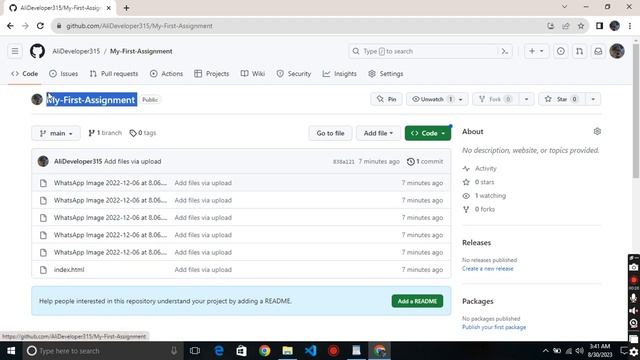Reload the page with refresh icon
The image size is (640, 360).
click(40, 26)
